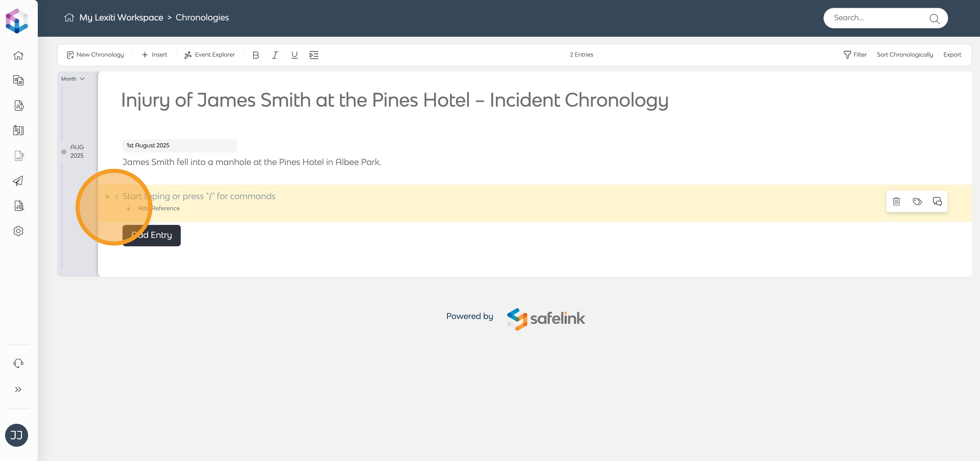Screen dimensions: 980x461
Task: Open the comments icon on entry
Action: point(937,201)
